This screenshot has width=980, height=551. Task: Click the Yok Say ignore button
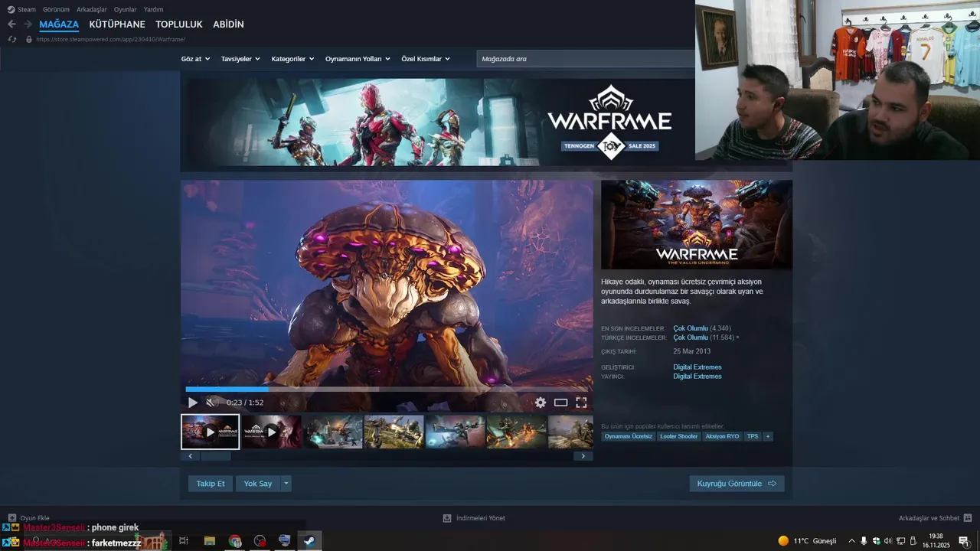[x=258, y=484]
